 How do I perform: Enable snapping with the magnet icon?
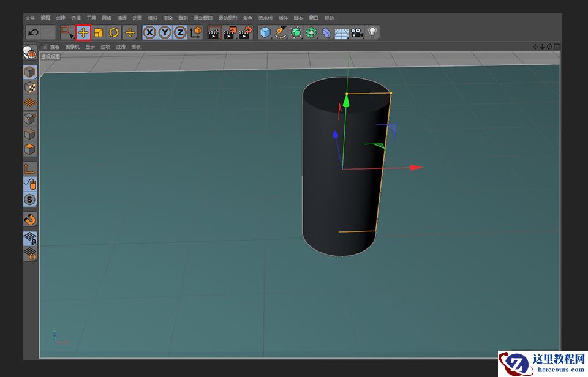click(x=29, y=218)
